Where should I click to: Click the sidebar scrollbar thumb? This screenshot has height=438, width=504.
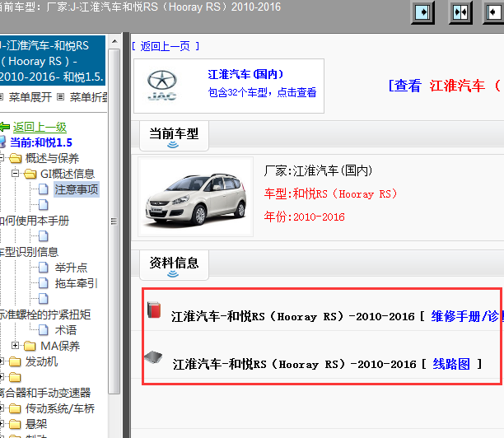pos(114,221)
